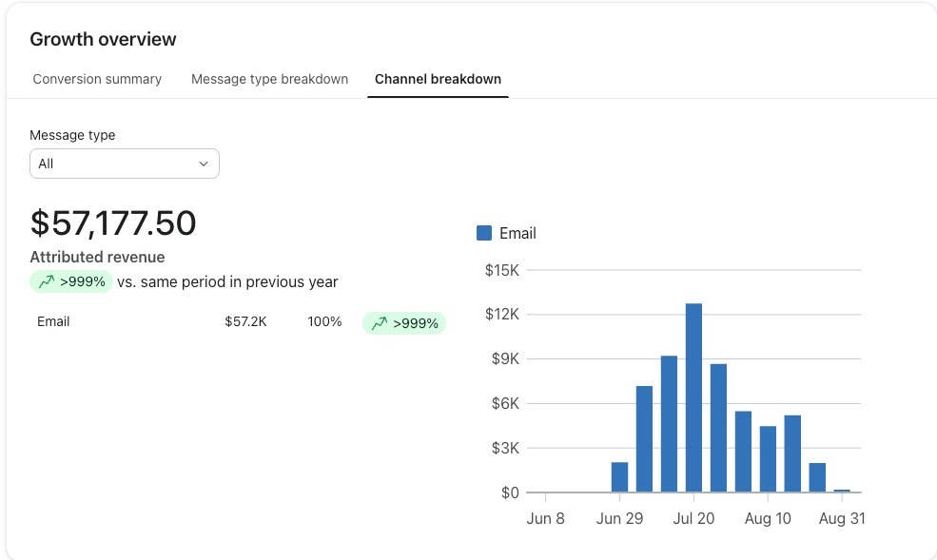Image resolution: width=937 pixels, height=560 pixels.
Task: Click the Aug 10 x-axis label
Action: tap(768, 518)
